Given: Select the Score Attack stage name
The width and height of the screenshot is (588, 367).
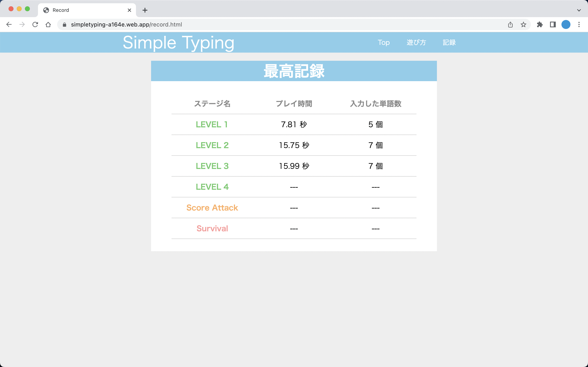Looking at the screenshot, I should coord(212,208).
